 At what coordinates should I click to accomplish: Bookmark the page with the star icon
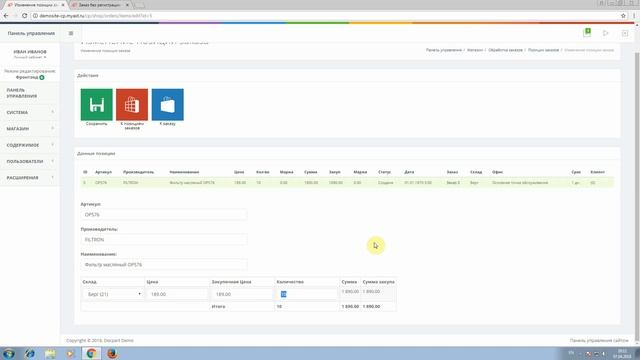pos(623,16)
